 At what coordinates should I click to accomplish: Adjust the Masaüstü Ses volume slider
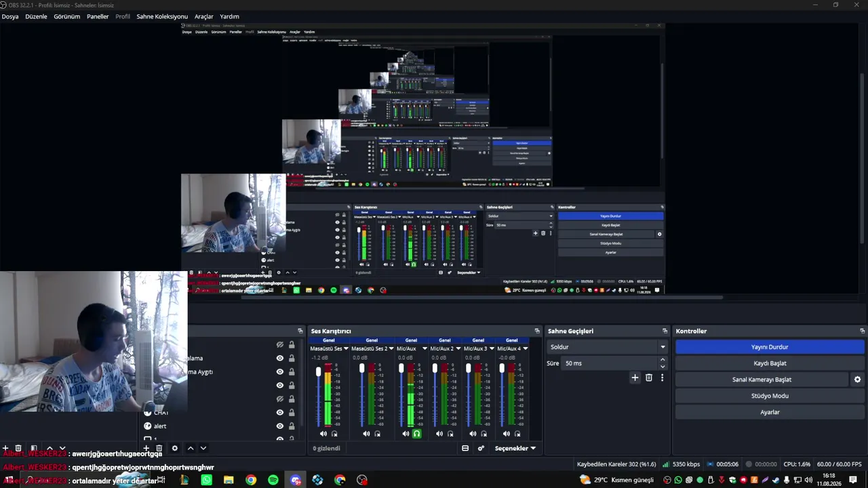[319, 371]
